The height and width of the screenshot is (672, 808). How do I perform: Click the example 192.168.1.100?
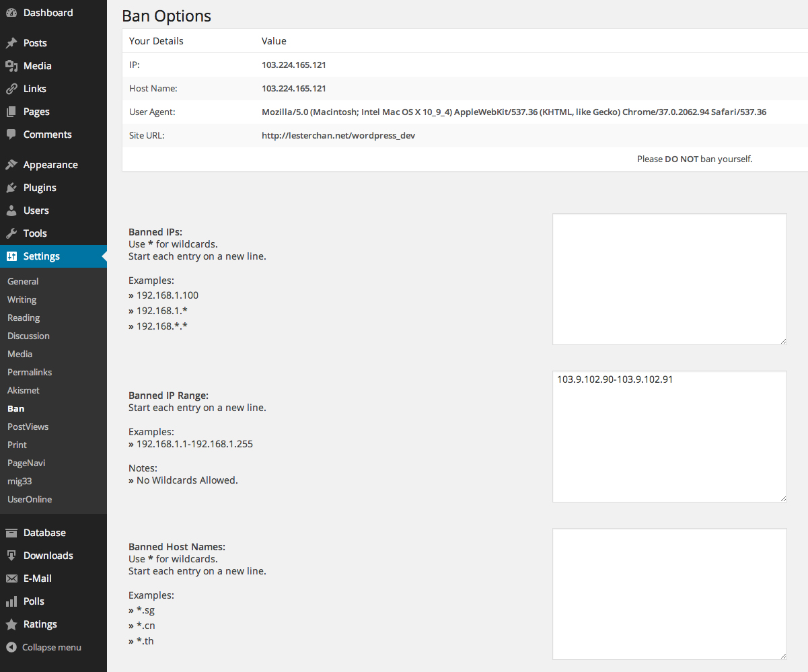(168, 295)
